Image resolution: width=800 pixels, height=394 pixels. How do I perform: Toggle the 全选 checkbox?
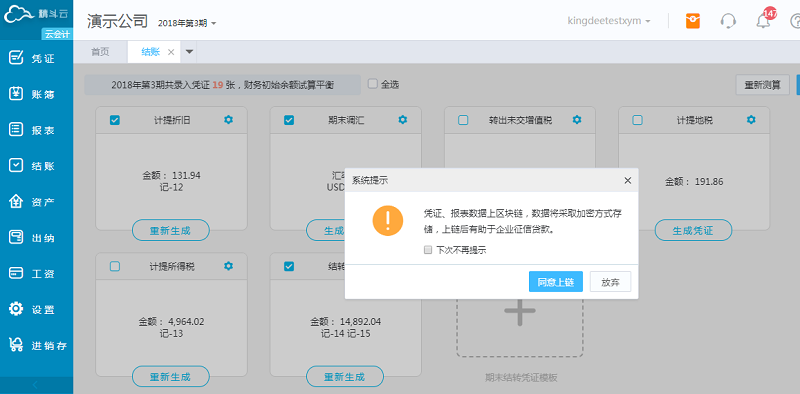pyautogui.click(x=373, y=84)
